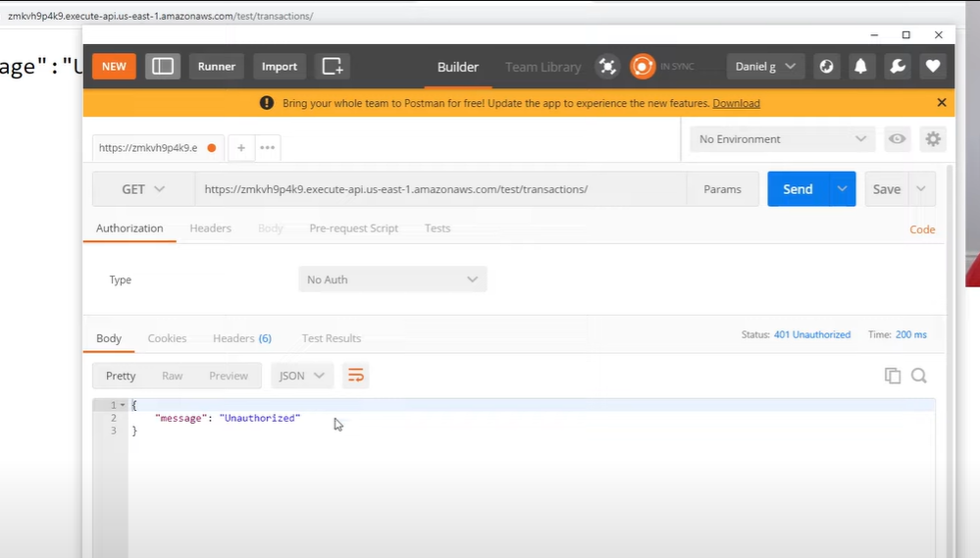The image size is (980, 558).
Task: Click the 200 ms time value
Action: click(x=910, y=335)
